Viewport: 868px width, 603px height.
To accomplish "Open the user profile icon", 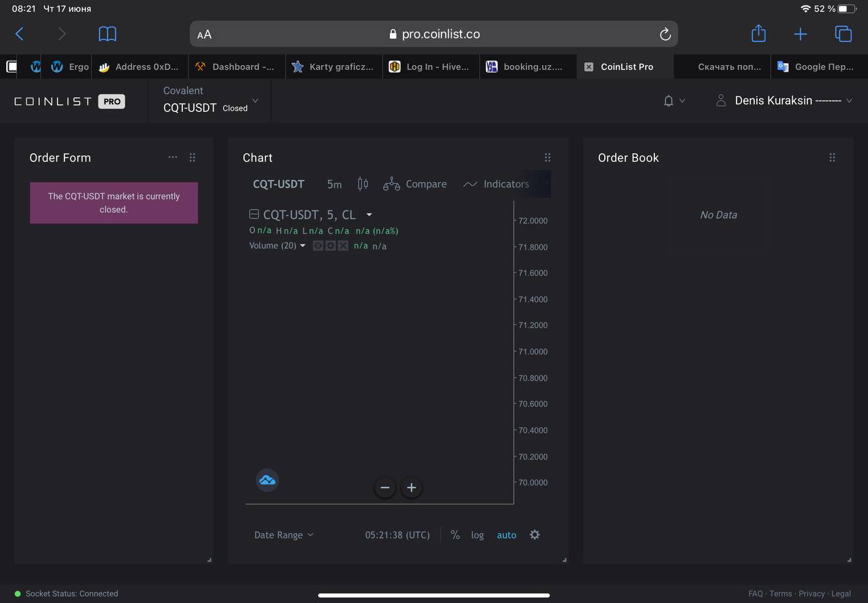I will click(721, 100).
